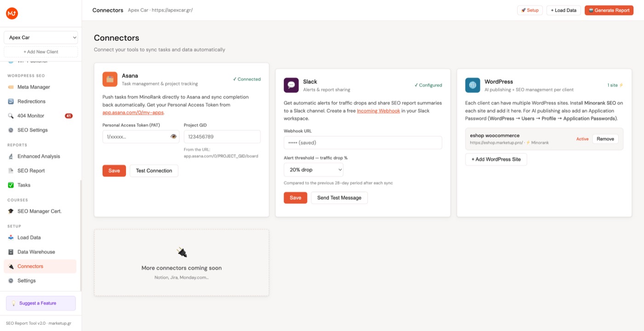Click the Data Warehouse sidebar icon
Viewport: 644px width, 331px height.
11,252
